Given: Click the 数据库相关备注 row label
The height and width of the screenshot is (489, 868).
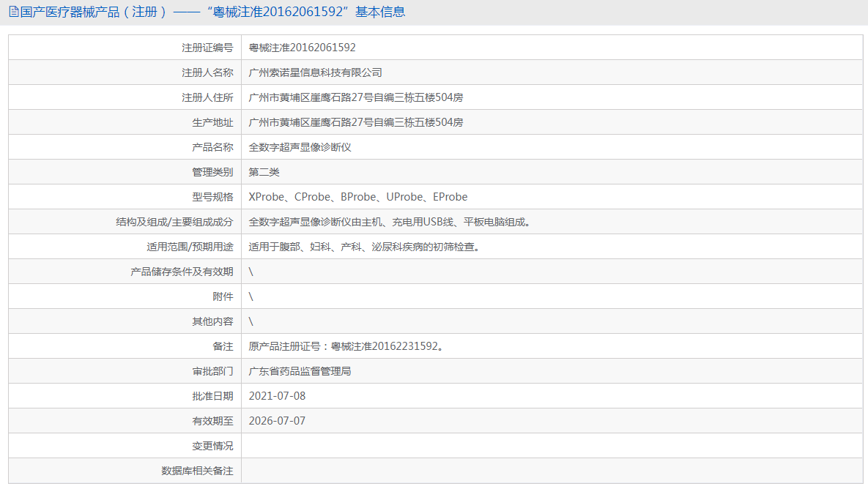Looking at the screenshot, I should click(197, 471).
